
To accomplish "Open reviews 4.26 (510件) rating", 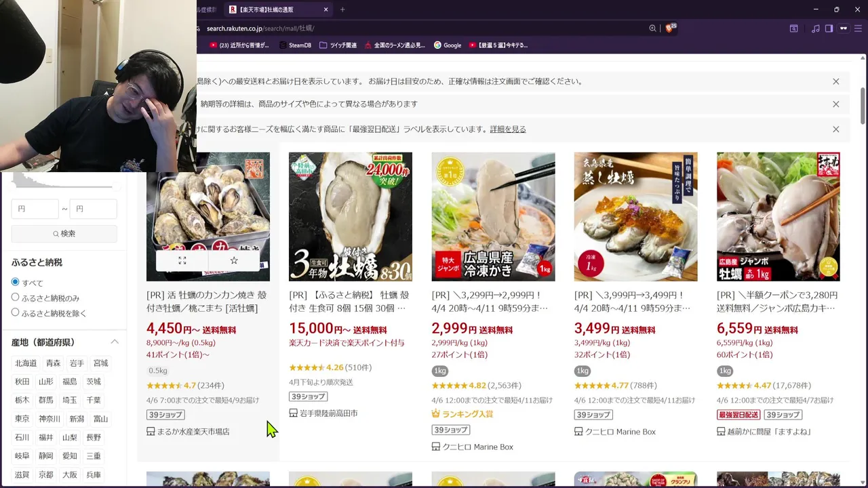I will pyautogui.click(x=330, y=367).
